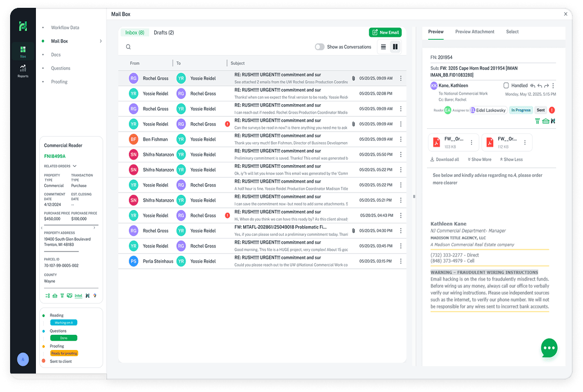Go to Workflow Data in the left navigation
Image resolution: width=583 pixels, height=392 pixels.
[x=65, y=27]
